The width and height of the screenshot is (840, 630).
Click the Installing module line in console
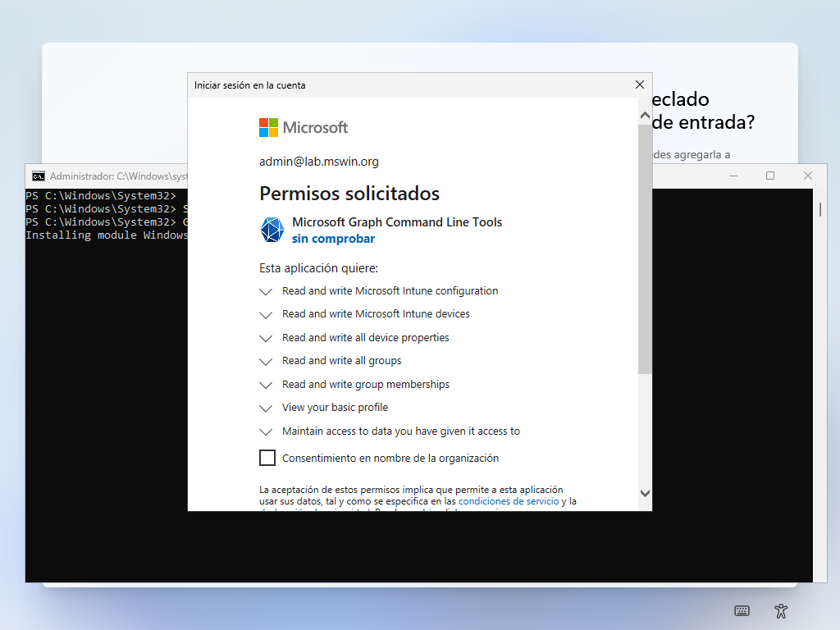(107, 235)
